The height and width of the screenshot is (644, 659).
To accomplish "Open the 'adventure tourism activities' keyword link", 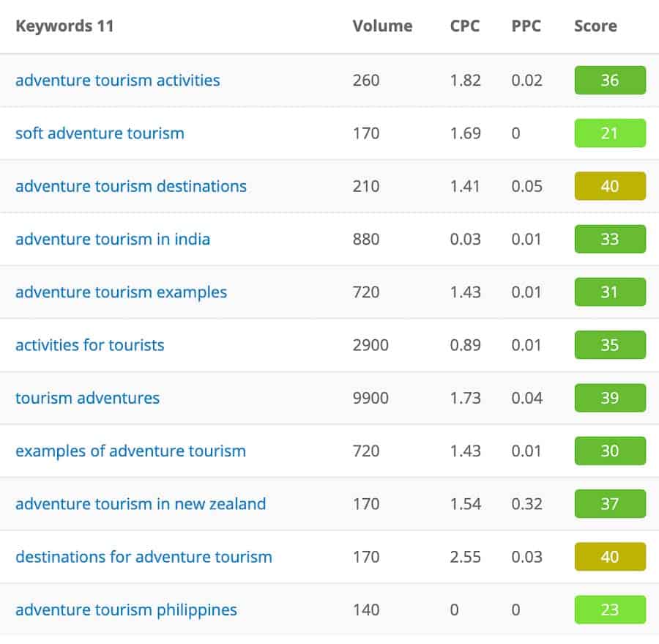I will [x=118, y=80].
